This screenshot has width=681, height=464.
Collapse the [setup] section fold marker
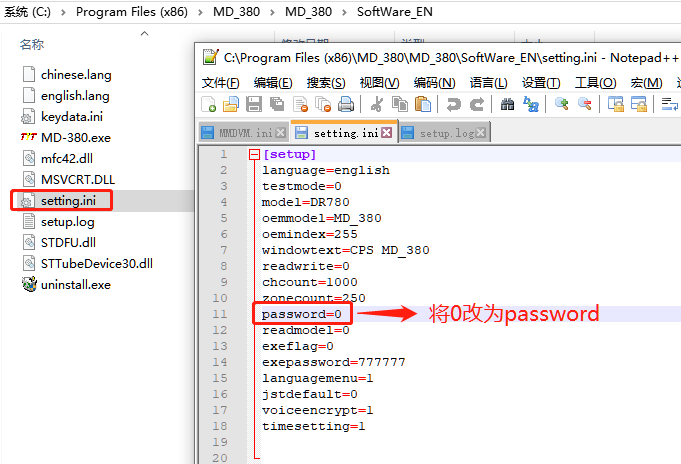[x=254, y=155]
